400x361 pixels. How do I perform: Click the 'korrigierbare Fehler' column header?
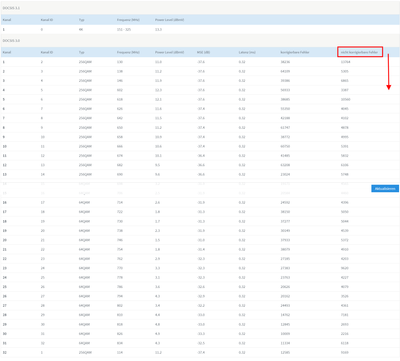295,52
